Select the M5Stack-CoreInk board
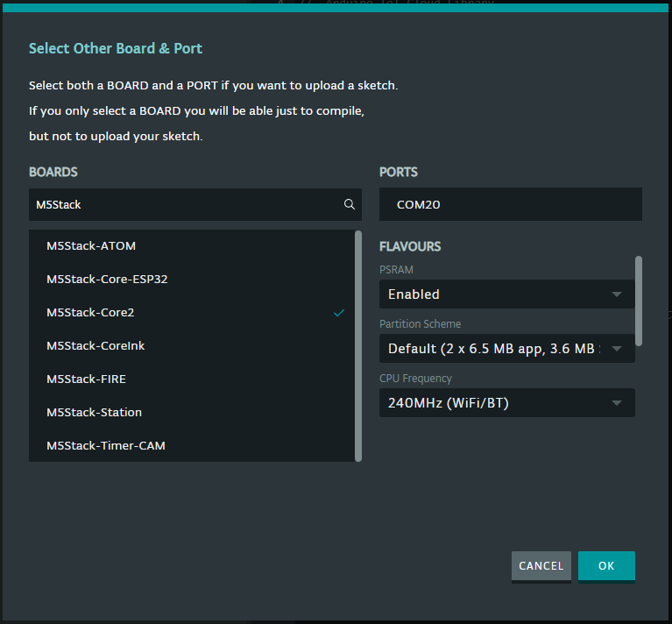The height and width of the screenshot is (624, 672). click(192, 346)
